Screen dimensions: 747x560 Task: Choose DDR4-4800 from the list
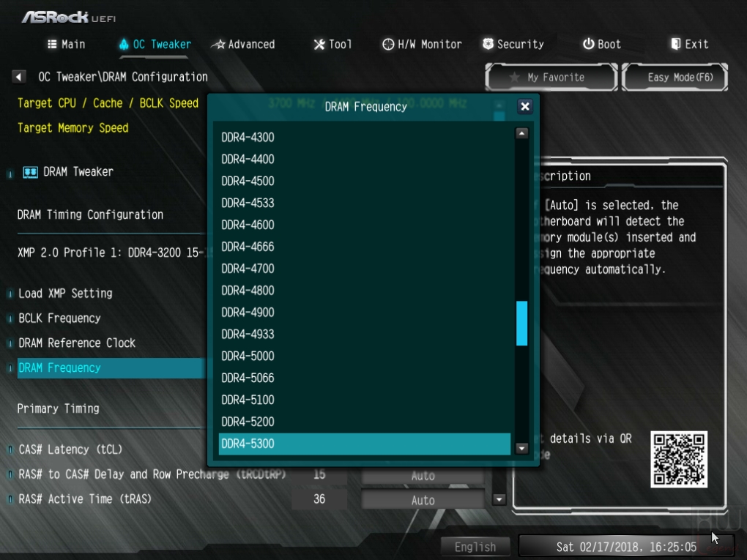pyautogui.click(x=365, y=291)
